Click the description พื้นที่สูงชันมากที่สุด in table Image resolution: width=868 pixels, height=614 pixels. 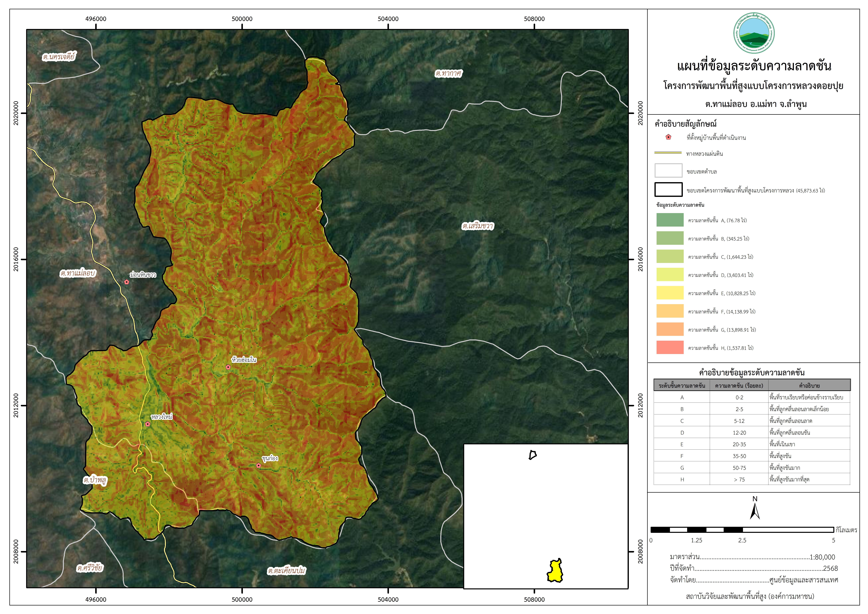pos(789,479)
